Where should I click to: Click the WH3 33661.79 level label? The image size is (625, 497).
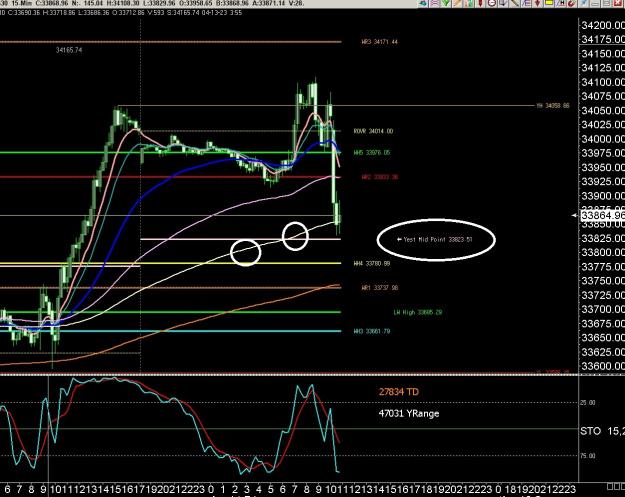point(372,331)
